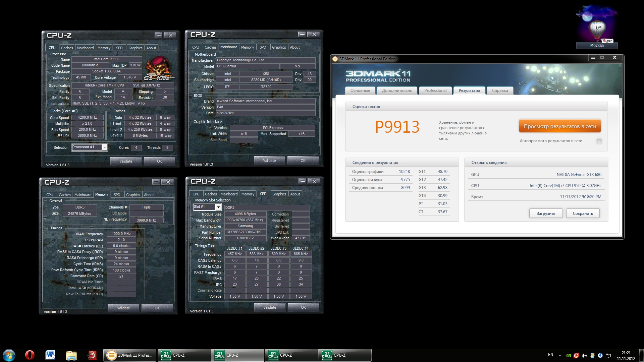Open the taskbar clock and date
Screen dimensions: 644x362
pyautogui.click(x=626, y=355)
